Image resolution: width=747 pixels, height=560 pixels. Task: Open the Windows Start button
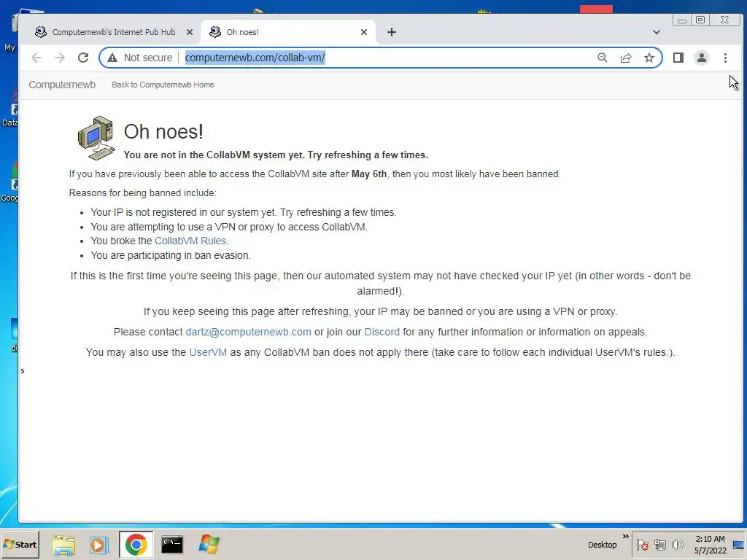pyautogui.click(x=20, y=544)
